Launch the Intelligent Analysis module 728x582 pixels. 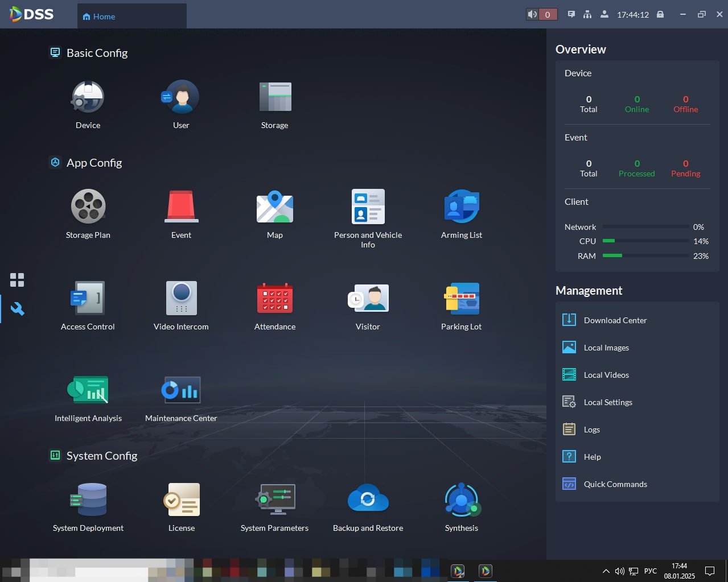88,390
